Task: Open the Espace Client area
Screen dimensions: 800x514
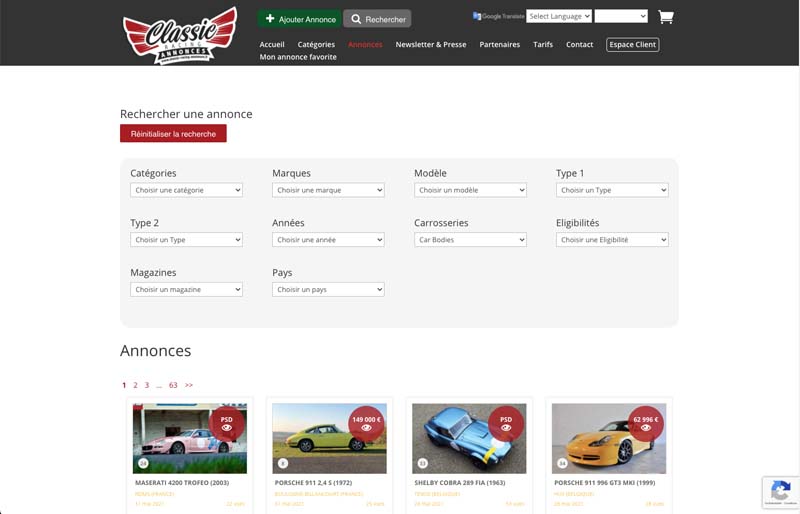Action: [x=633, y=44]
